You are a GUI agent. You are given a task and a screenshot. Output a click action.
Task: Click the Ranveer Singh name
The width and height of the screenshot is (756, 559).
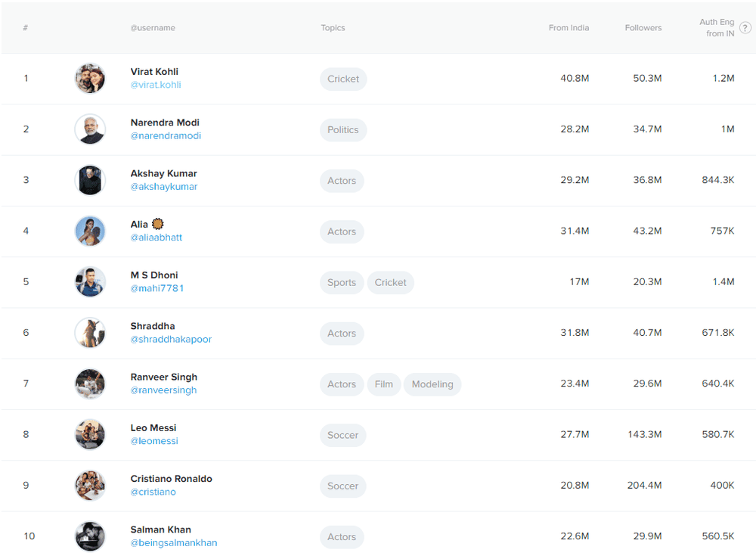pyautogui.click(x=164, y=377)
